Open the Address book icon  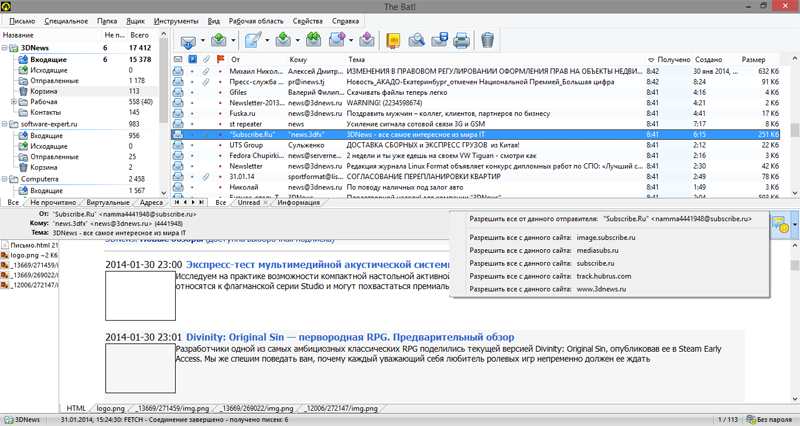tap(393, 40)
